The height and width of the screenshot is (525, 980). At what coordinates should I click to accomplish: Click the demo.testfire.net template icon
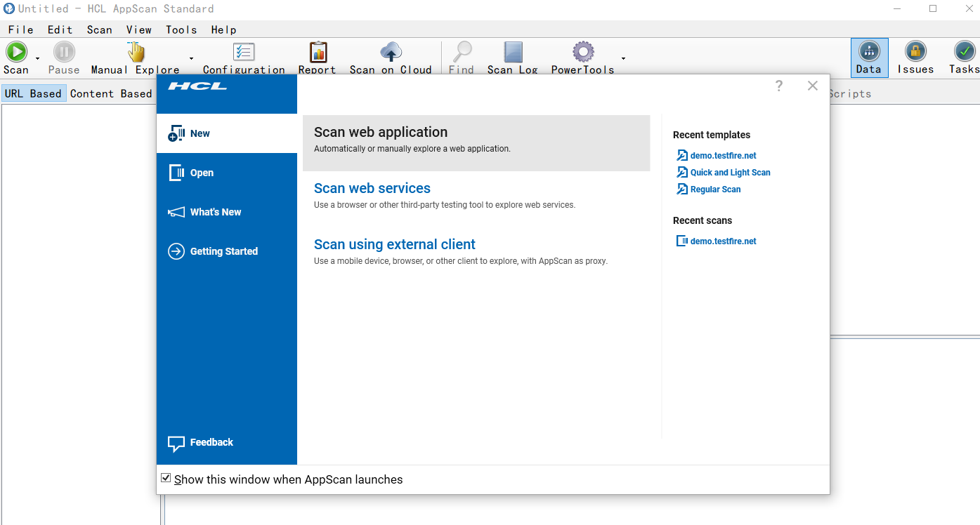coord(682,156)
